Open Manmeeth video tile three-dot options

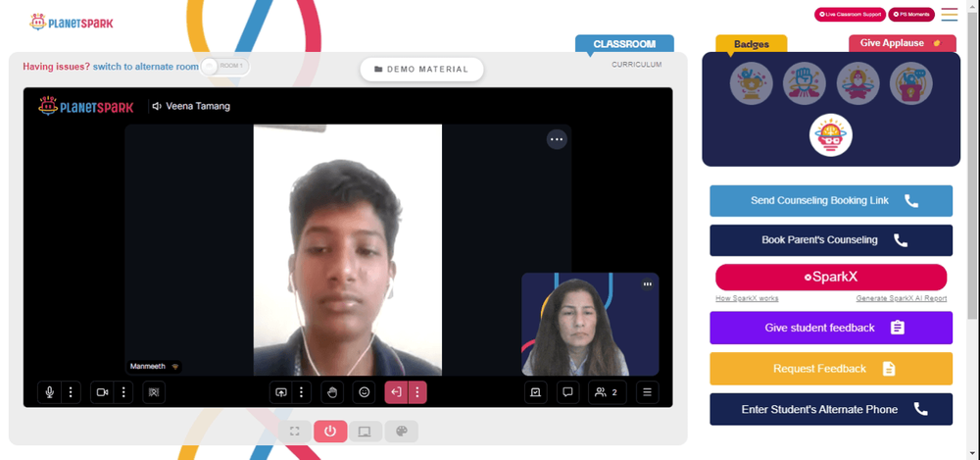pos(557,139)
